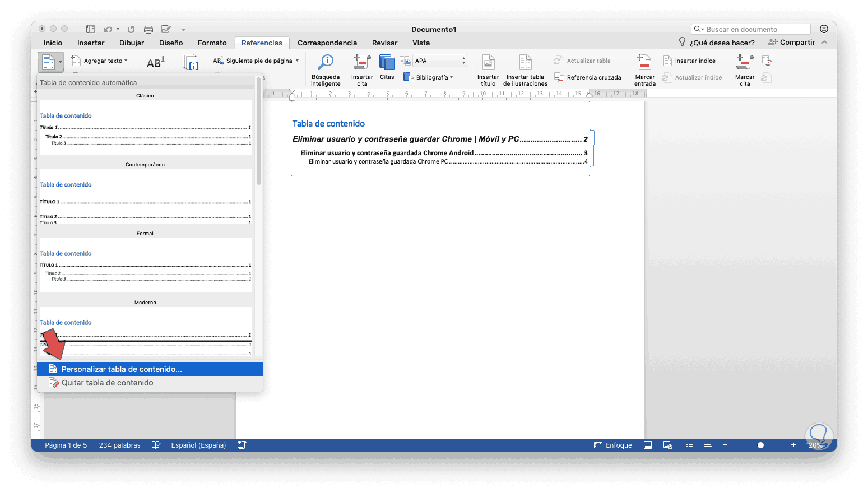The height and width of the screenshot is (493, 868).
Task: Choose the Contemporáneo table of contents style
Action: click(145, 196)
